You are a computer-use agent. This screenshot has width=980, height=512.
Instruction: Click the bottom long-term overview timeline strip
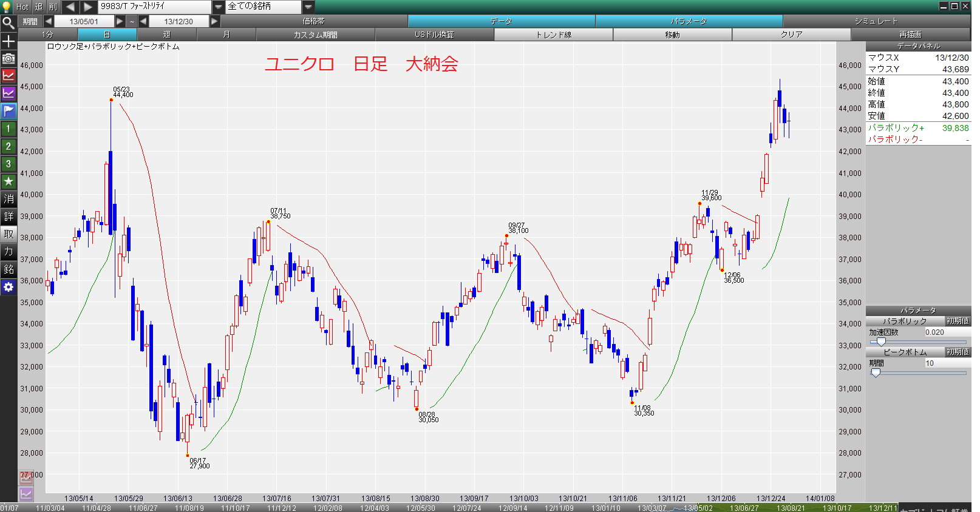click(449, 508)
